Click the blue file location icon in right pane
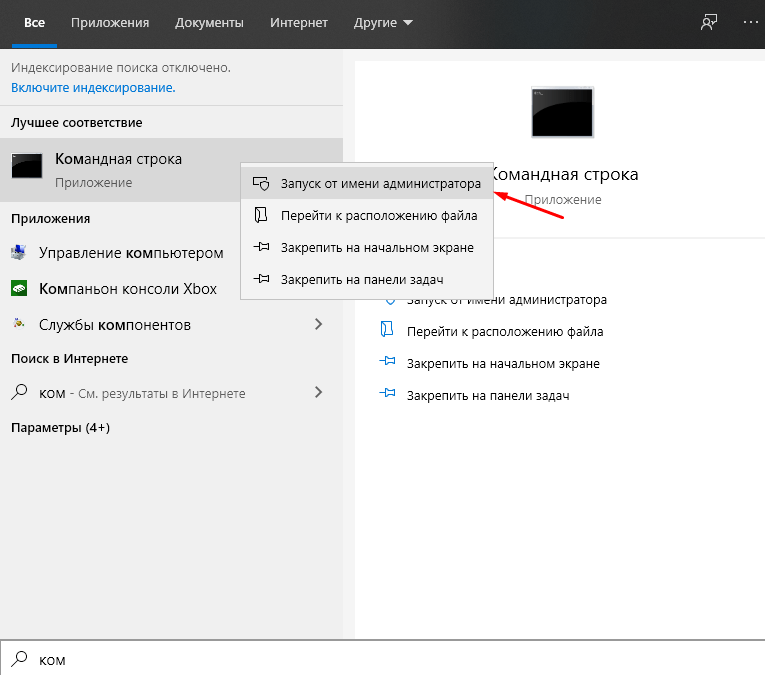This screenshot has height=675, width=765. tap(387, 329)
